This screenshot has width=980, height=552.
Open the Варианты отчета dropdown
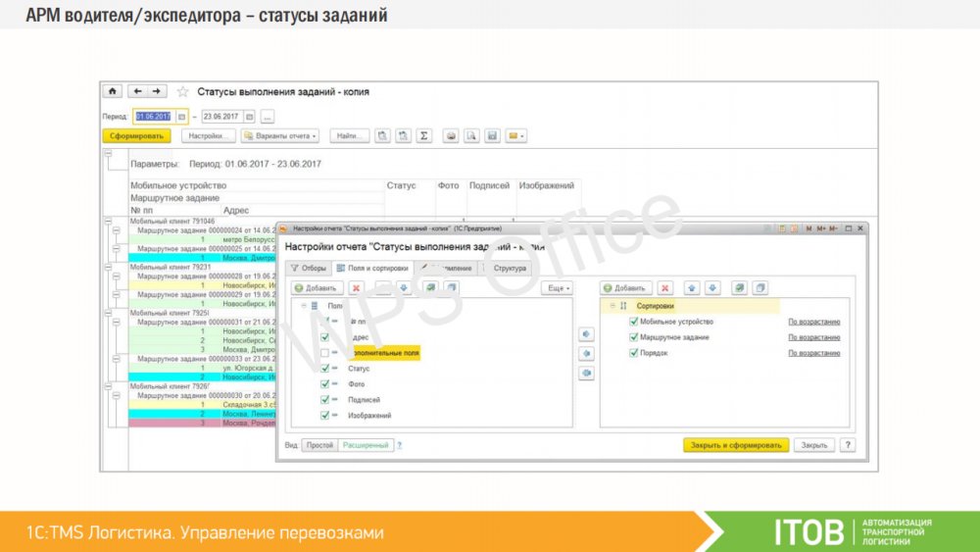pyautogui.click(x=280, y=136)
